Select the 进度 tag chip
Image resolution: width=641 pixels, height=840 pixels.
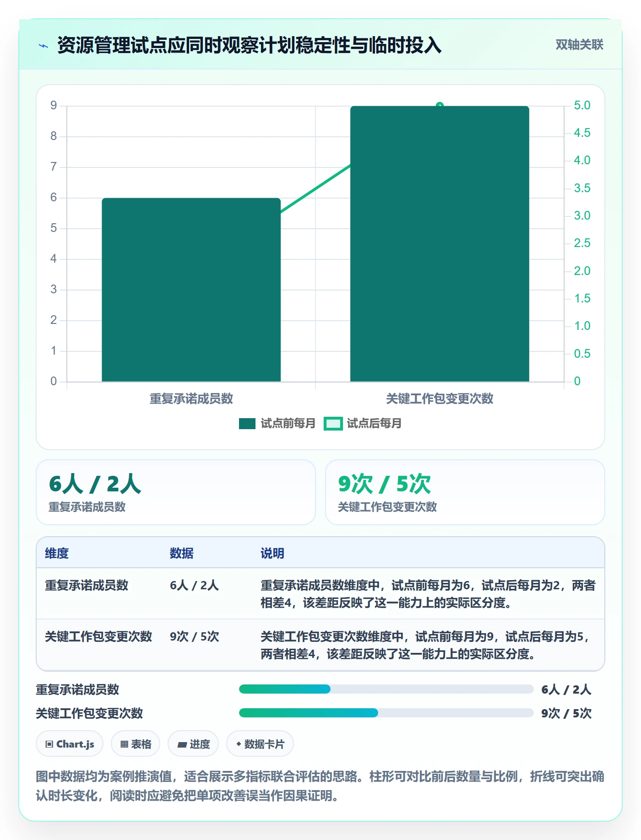click(193, 744)
